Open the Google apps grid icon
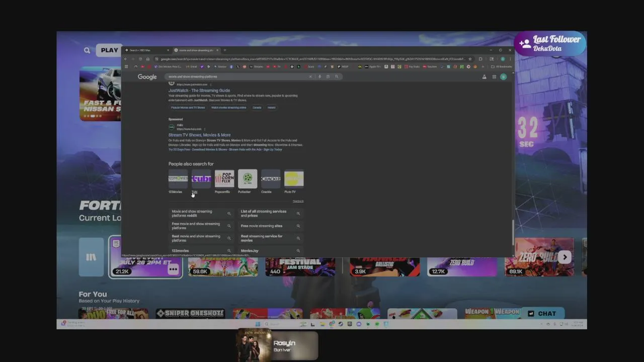This screenshot has height=362, width=644. click(x=494, y=77)
